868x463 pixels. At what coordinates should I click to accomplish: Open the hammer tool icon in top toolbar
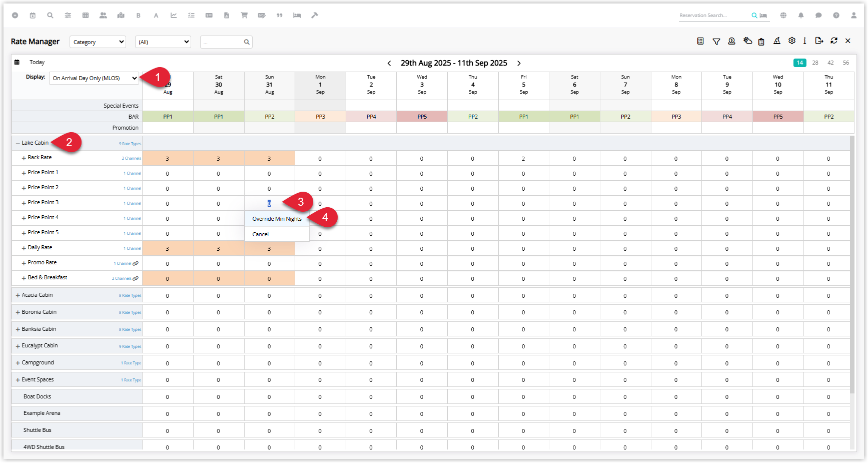point(315,16)
